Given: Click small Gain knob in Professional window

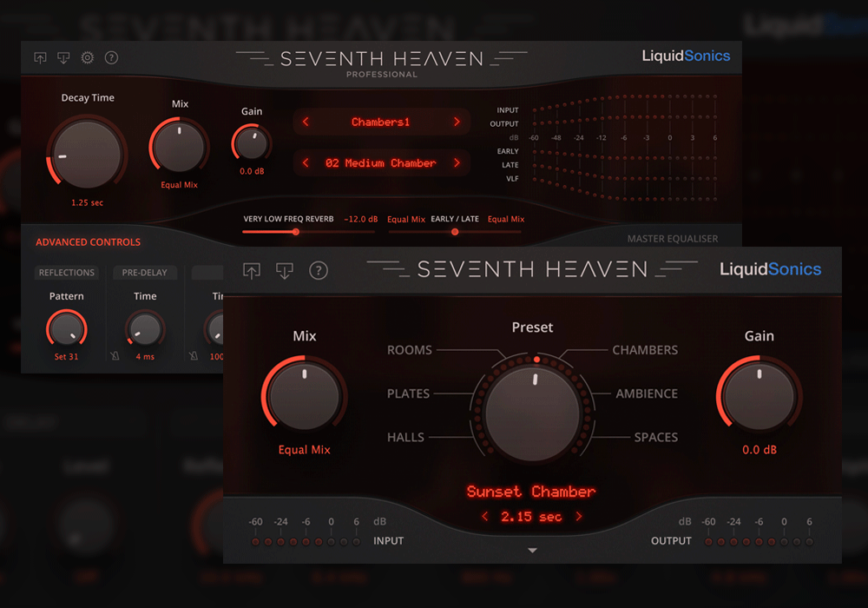Looking at the screenshot, I should (252, 143).
